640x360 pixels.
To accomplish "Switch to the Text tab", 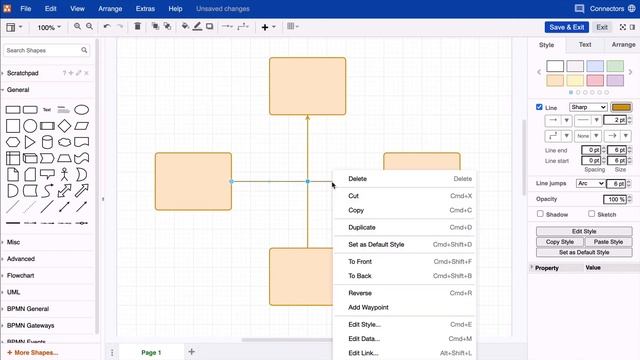I will (585, 44).
